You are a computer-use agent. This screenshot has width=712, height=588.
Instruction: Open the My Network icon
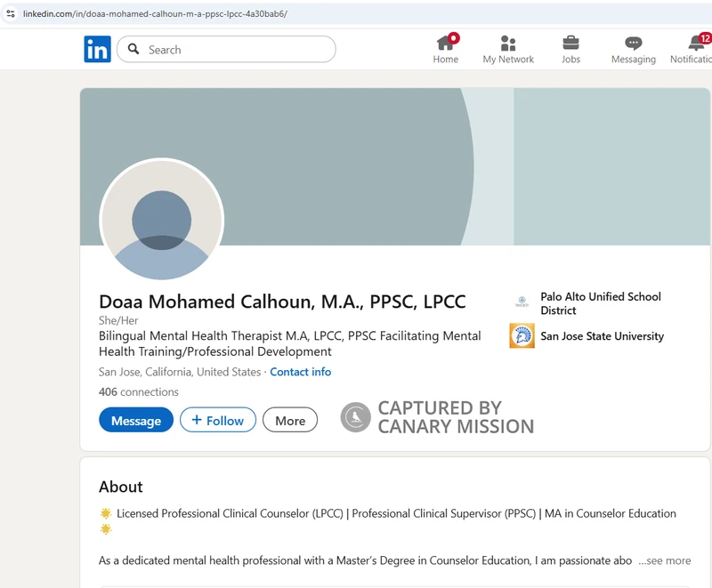pos(508,43)
